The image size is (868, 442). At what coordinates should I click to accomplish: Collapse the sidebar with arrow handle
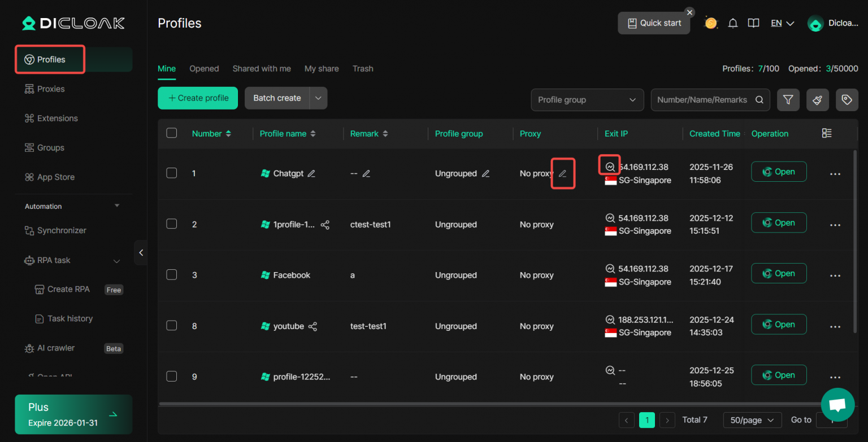(x=141, y=253)
